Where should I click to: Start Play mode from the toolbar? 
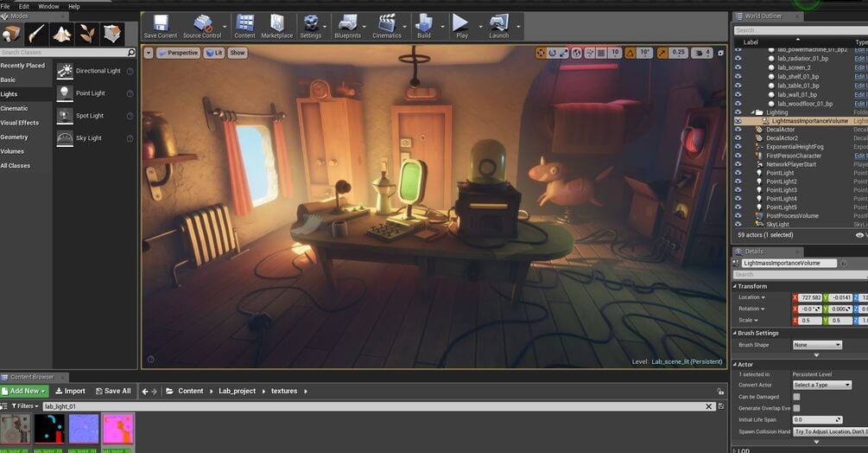[462, 27]
